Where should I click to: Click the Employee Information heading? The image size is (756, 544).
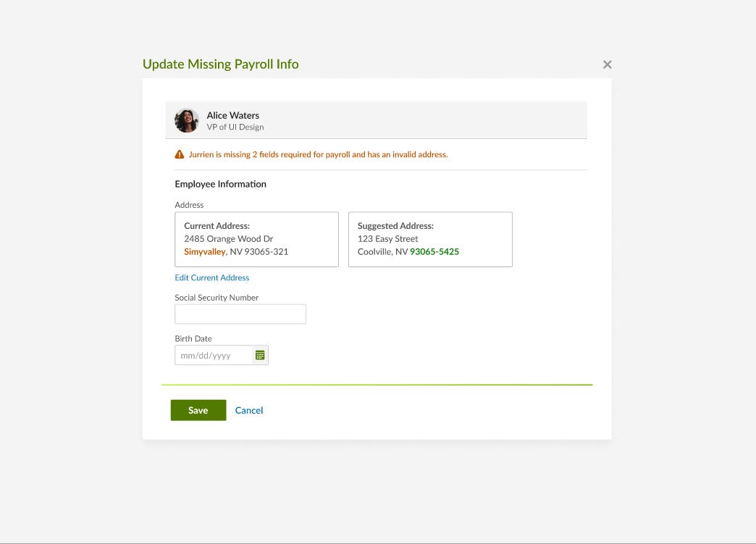coord(220,184)
